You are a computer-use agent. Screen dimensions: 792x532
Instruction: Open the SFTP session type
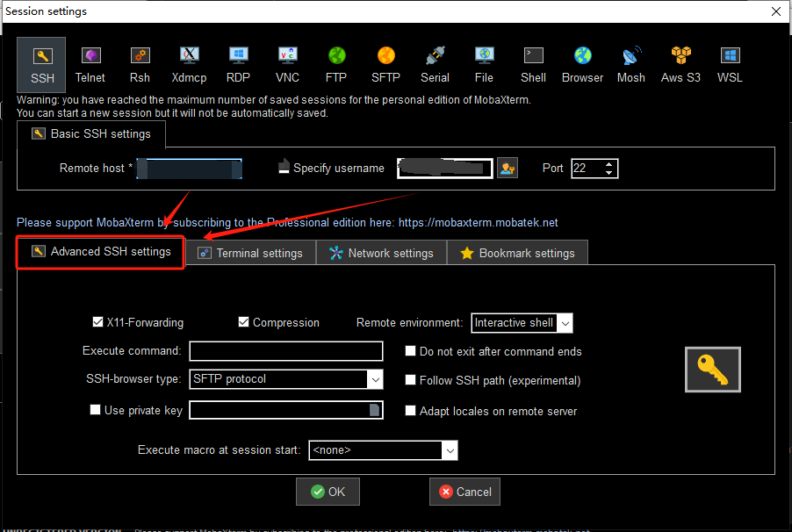pyautogui.click(x=385, y=64)
